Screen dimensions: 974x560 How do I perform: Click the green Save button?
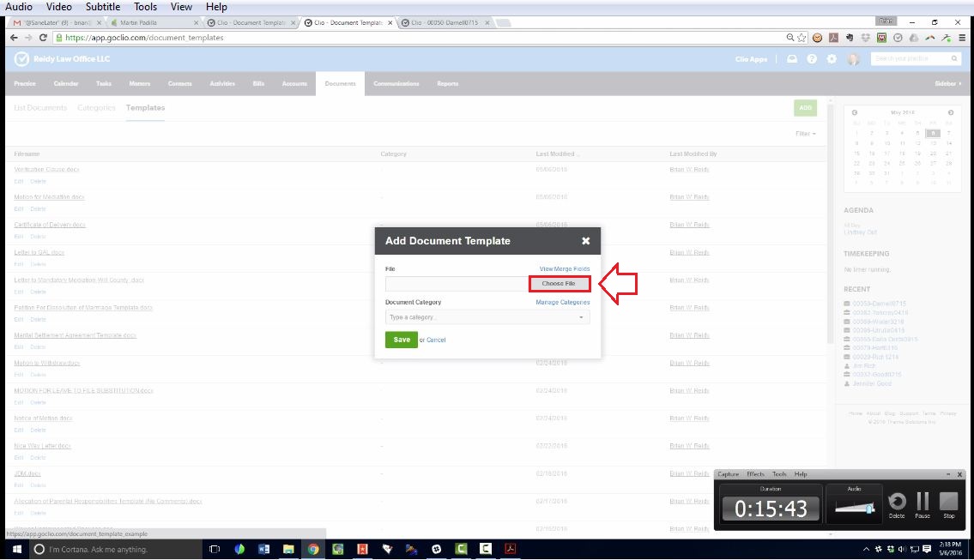402,340
